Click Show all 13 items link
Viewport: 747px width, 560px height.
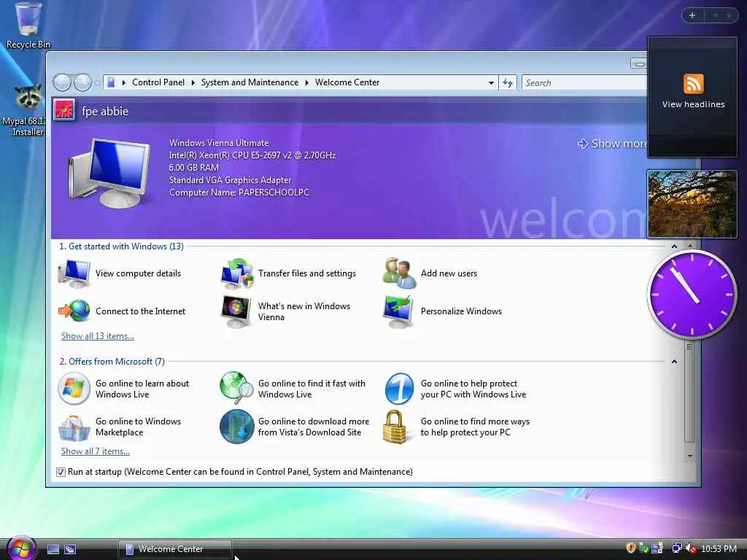pyautogui.click(x=98, y=336)
